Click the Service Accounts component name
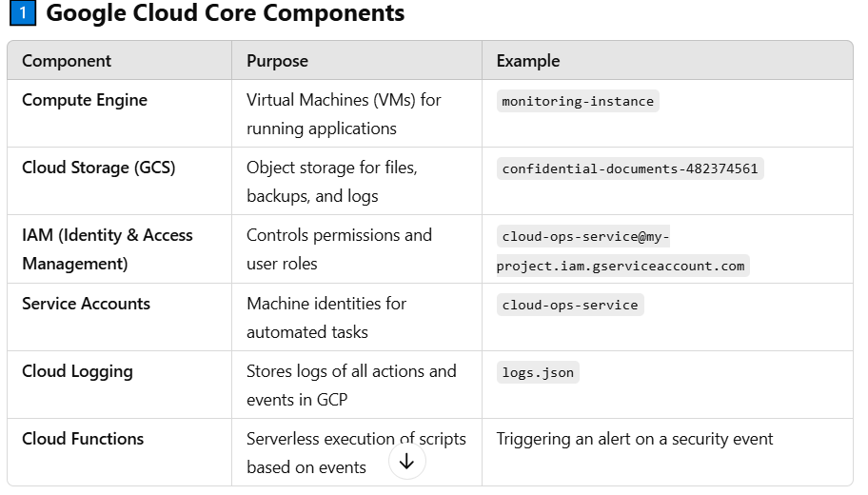The image size is (868, 495). tap(87, 304)
